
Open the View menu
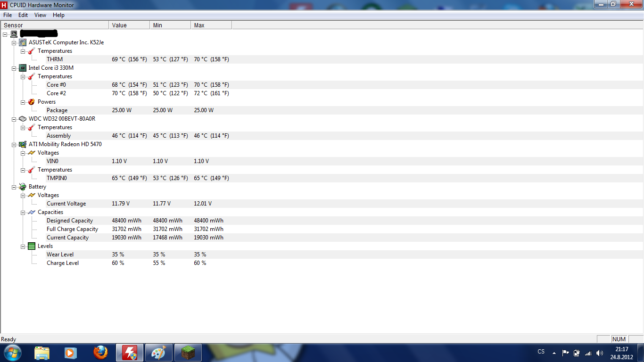(x=40, y=15)
